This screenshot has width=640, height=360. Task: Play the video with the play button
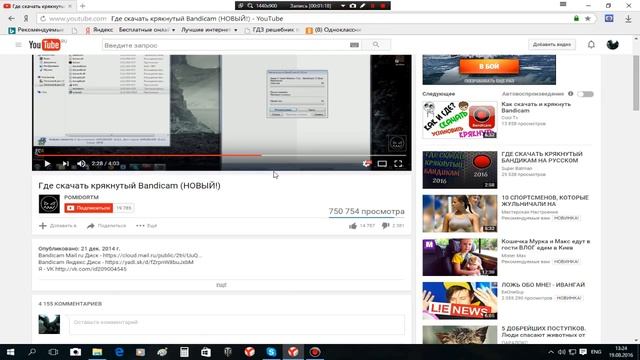point(47,164)
